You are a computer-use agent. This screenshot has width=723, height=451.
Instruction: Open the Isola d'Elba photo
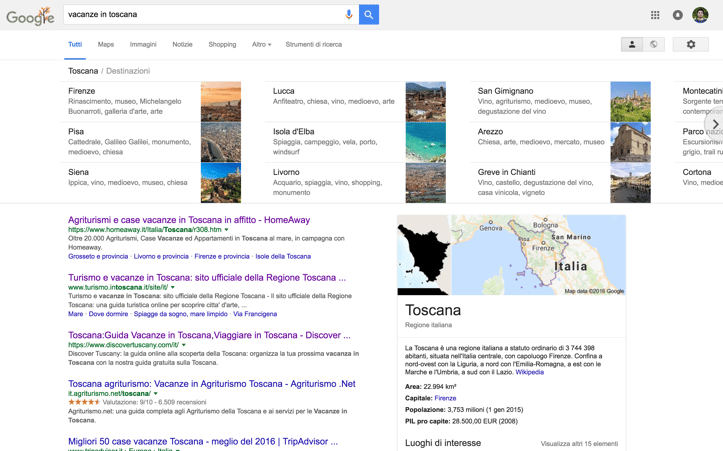point(426,142)
